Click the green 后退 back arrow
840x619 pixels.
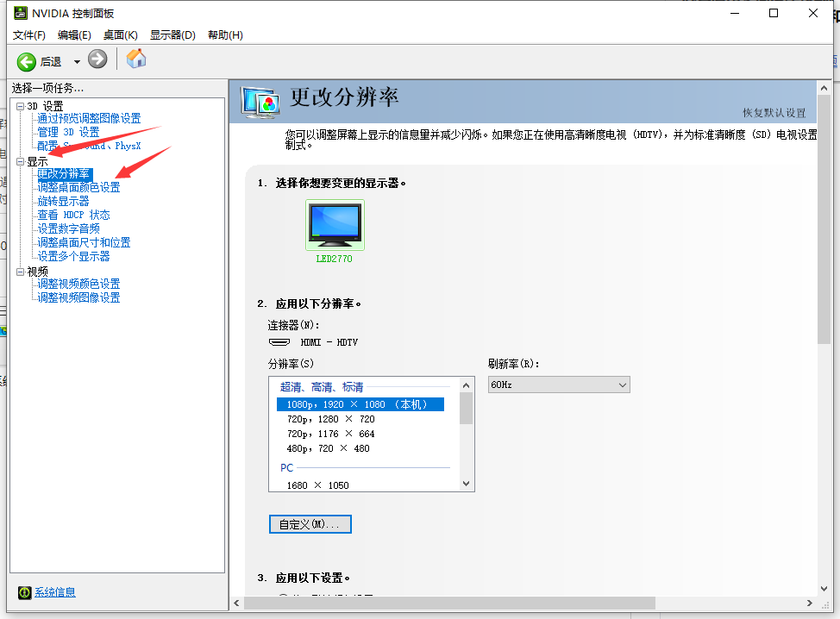tap(27, 59)
